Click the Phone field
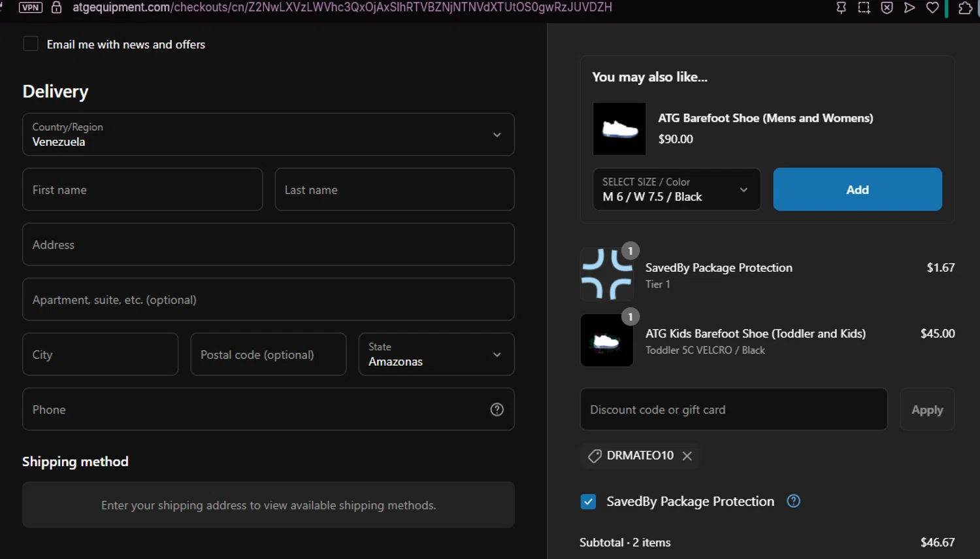Screen dimensions: 980x559 tap(269, 409)
